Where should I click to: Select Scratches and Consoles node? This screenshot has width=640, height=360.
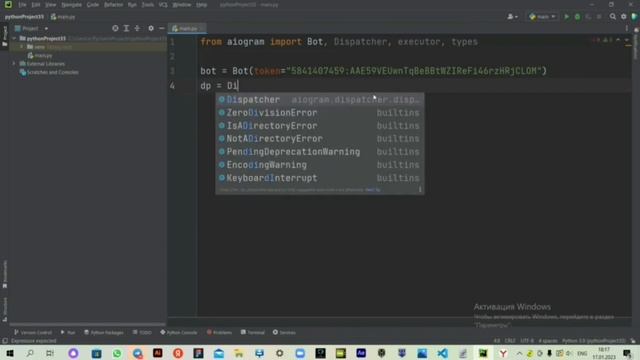pyautogui.click(x=49, y=72)
